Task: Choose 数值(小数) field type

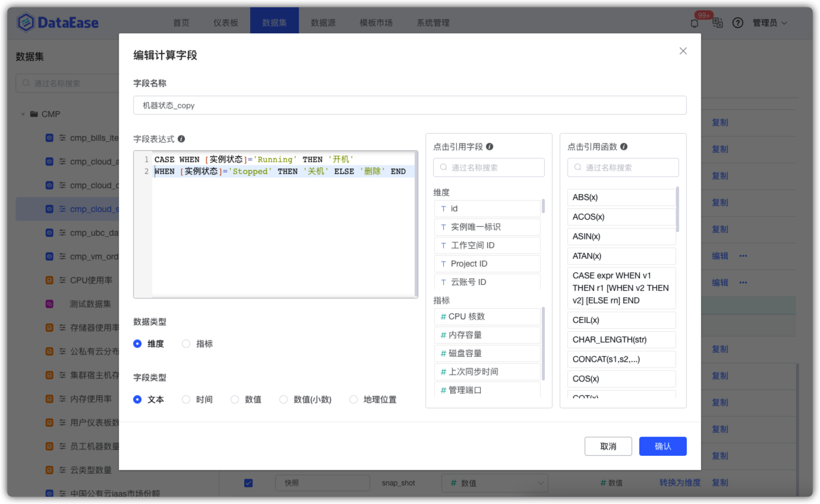Action: tap(283, 400)
